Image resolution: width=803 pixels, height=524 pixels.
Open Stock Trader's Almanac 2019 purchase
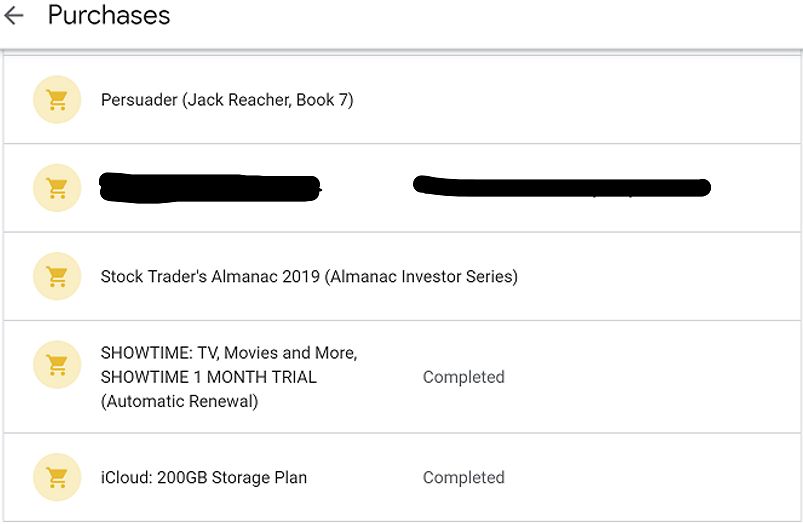pyautogui.click(x=309, y=277)
